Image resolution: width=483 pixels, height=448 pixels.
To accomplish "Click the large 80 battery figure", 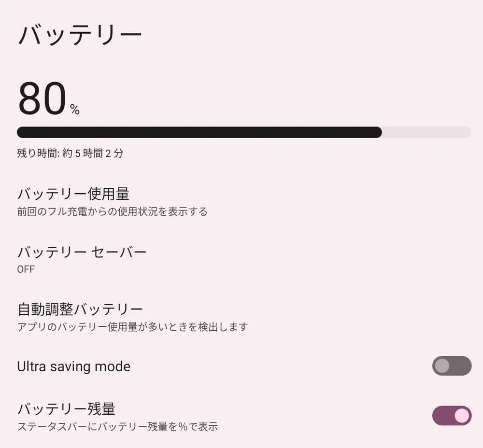I will point(42,98).
